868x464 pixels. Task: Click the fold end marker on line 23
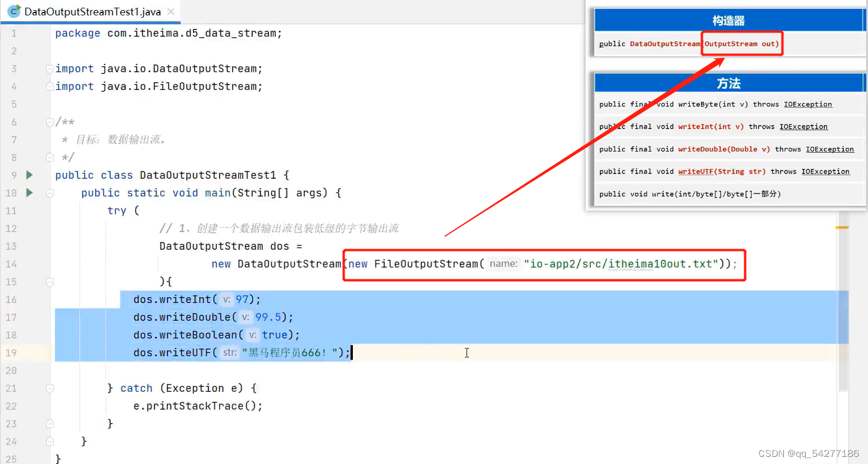tap(50, 424)
